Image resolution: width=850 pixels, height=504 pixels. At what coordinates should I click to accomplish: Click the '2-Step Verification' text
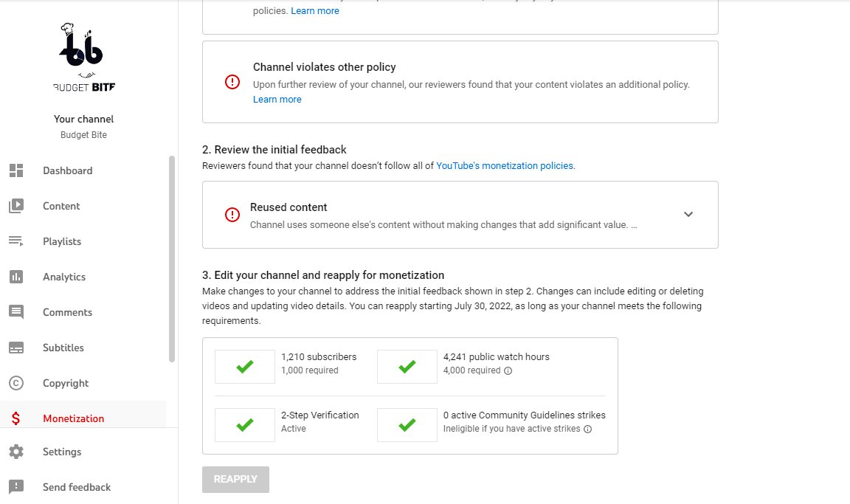coord(319,415)
